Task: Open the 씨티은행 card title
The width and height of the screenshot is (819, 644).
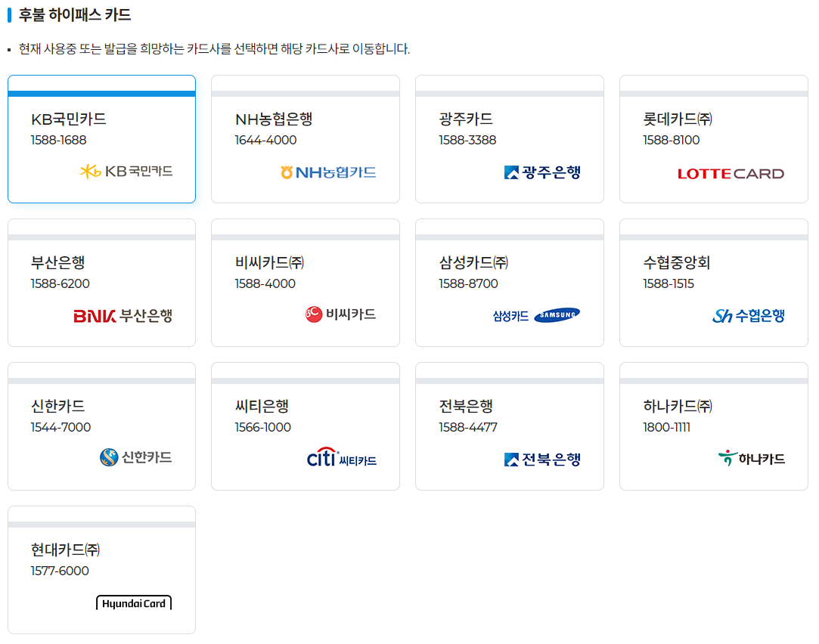Action: pos(262,406)
